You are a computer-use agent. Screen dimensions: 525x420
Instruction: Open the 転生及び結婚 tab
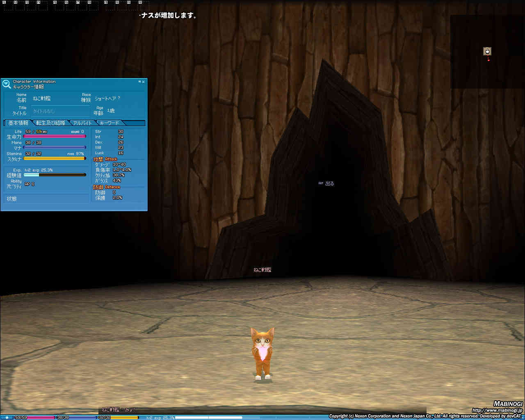(50, 123)
